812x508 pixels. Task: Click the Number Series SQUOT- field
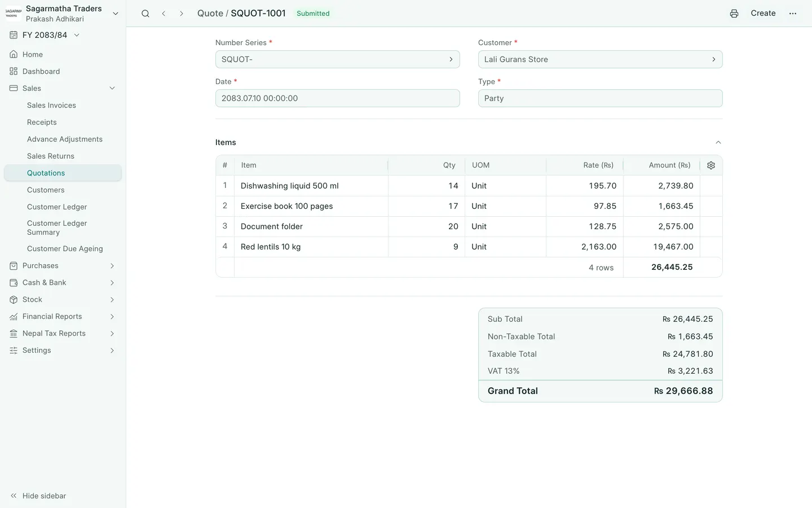click(x=337, y=59)
